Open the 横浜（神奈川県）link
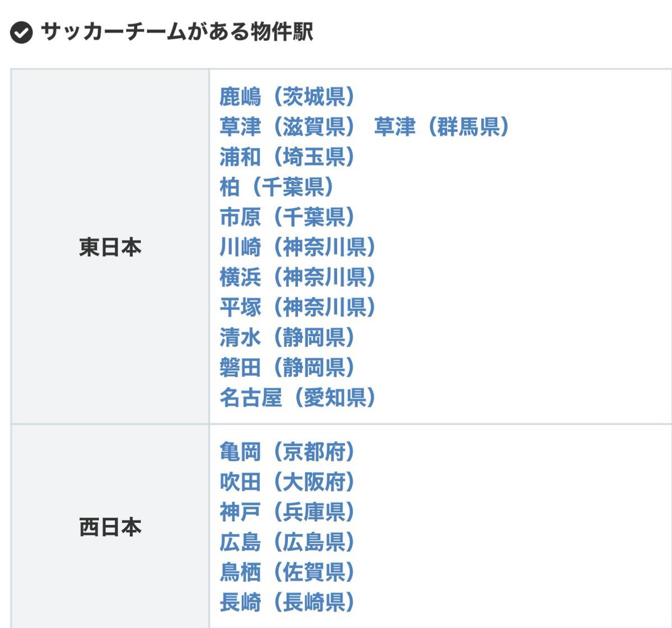672x628 pixels. pos(297,278)
